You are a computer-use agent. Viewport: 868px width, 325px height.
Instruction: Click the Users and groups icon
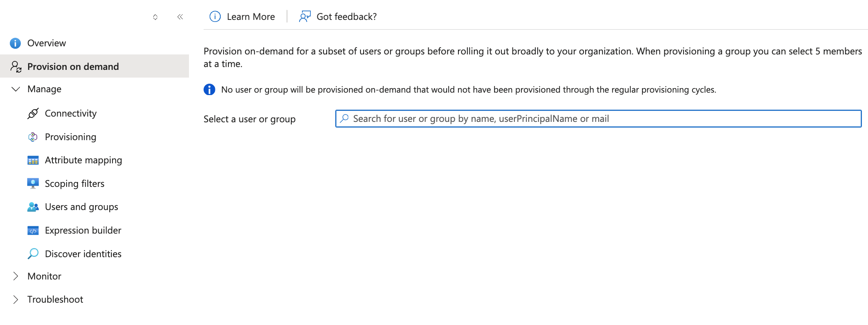(x=33, y=207)
